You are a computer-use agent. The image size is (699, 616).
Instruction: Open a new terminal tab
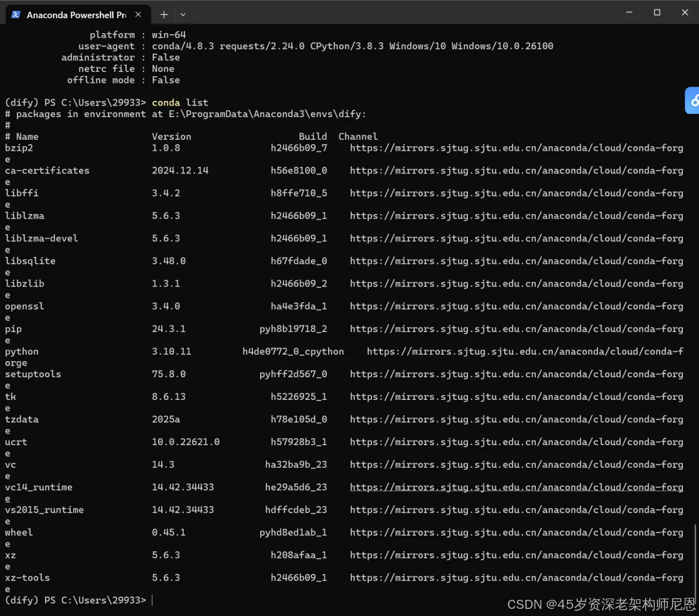tap(164, 15)
